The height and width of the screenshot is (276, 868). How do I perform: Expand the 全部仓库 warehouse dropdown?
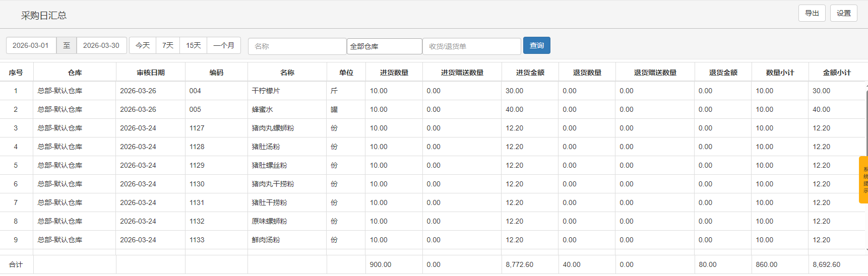click(x=384, y=46)
